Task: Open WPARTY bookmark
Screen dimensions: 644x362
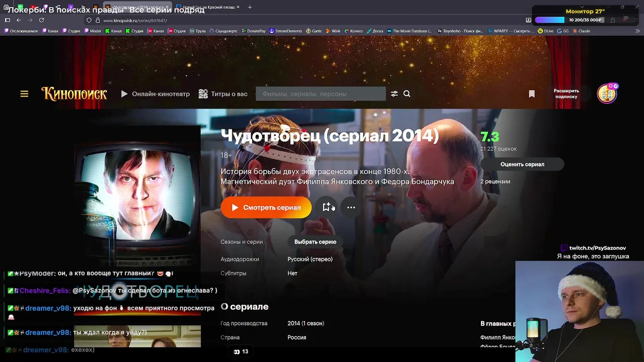Action: point(511,31)
